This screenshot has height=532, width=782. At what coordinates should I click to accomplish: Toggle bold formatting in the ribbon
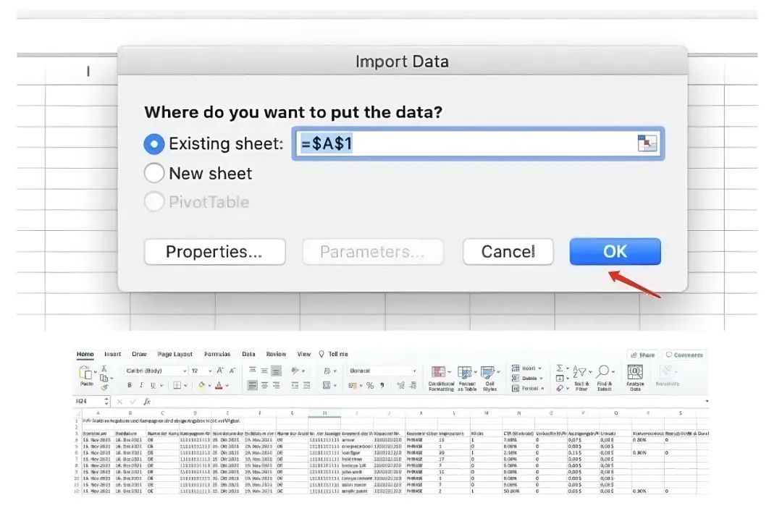pos(130,386)
